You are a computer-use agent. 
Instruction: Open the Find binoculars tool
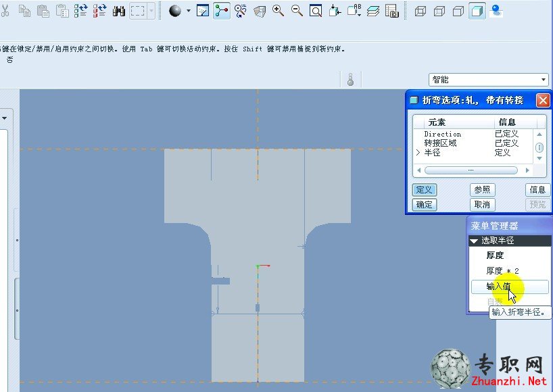click(x=119, y=11)
